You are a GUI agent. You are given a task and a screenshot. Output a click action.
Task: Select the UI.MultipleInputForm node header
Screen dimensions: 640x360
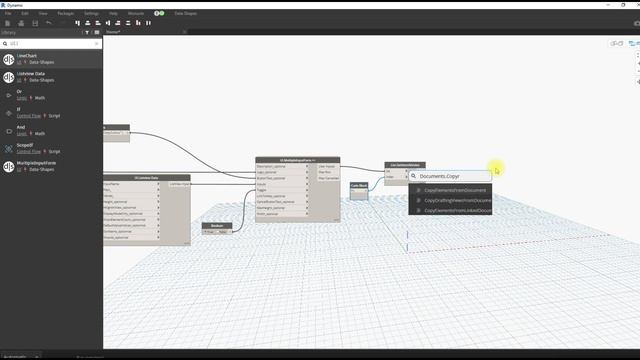tap(298, 160)
